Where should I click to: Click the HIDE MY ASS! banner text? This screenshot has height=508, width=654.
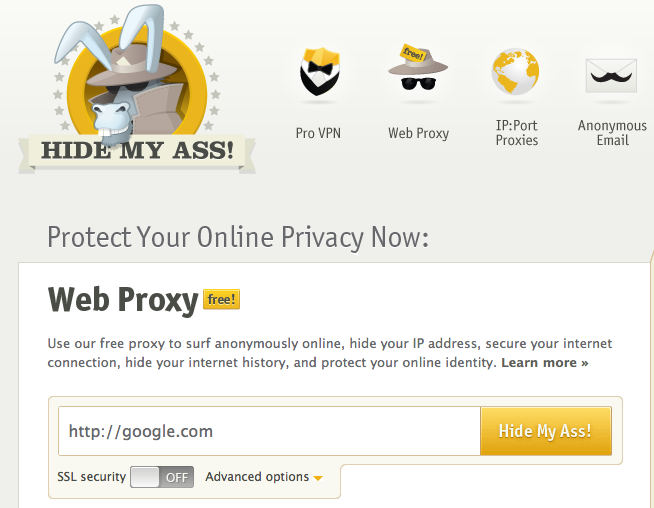[x=137, y=152]
